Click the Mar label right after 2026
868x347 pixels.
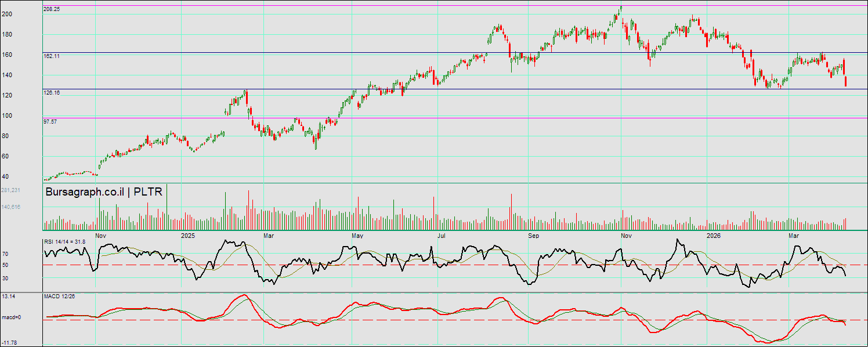[x=794, y=236]
